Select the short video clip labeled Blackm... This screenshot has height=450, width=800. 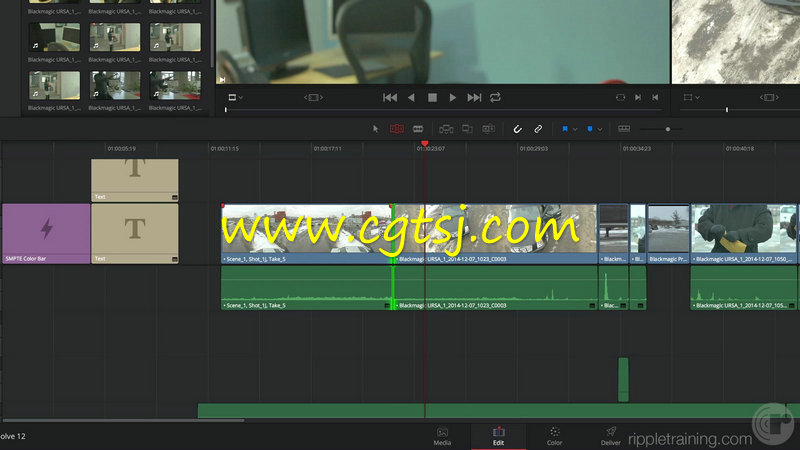click(613, 234)
